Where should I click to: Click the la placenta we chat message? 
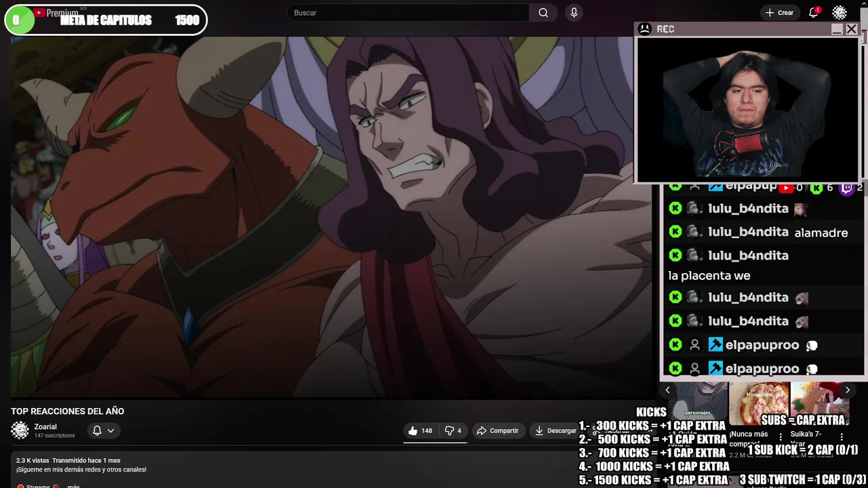[x=709, y=276]
